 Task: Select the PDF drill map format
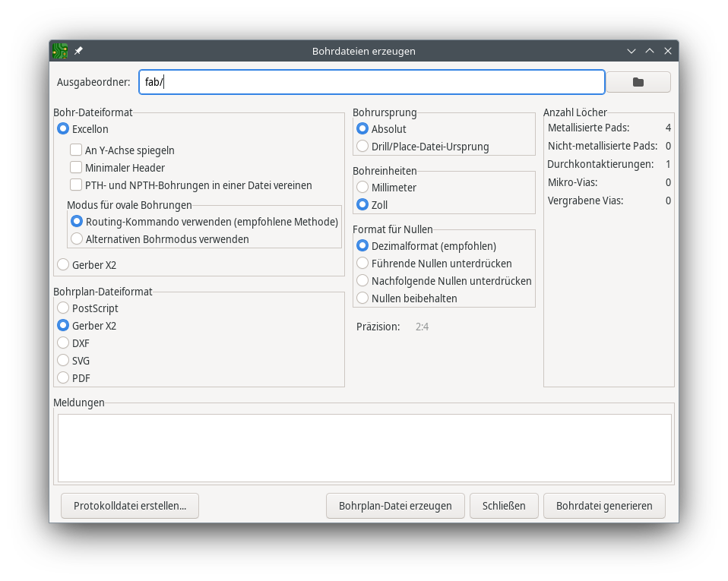63,378
